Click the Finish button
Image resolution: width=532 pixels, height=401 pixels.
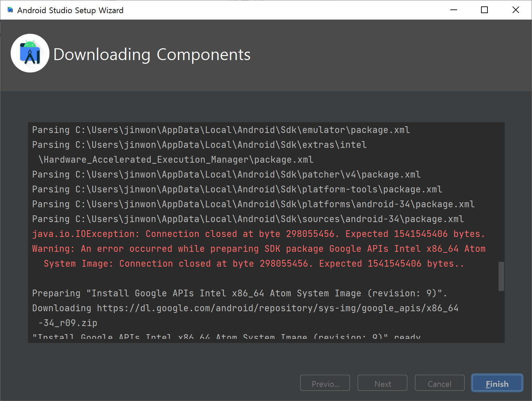[x=497, y=383]
